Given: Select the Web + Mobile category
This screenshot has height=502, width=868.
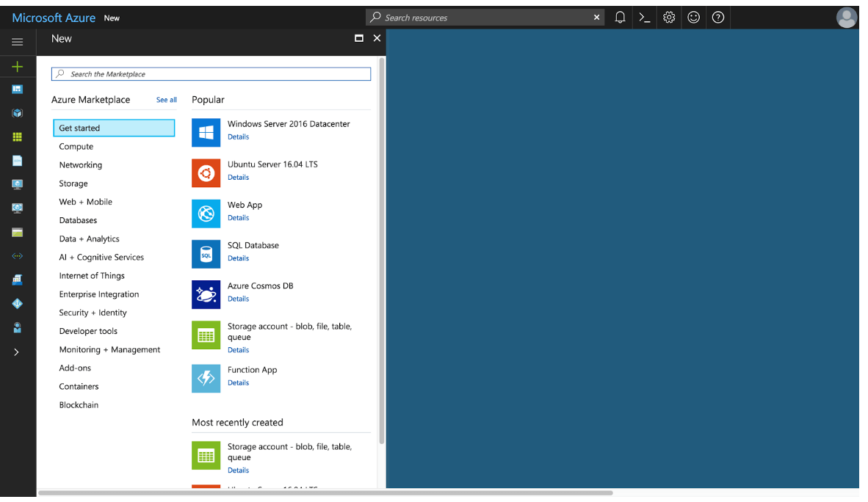Looking at the screenshot, I should 85,202.
